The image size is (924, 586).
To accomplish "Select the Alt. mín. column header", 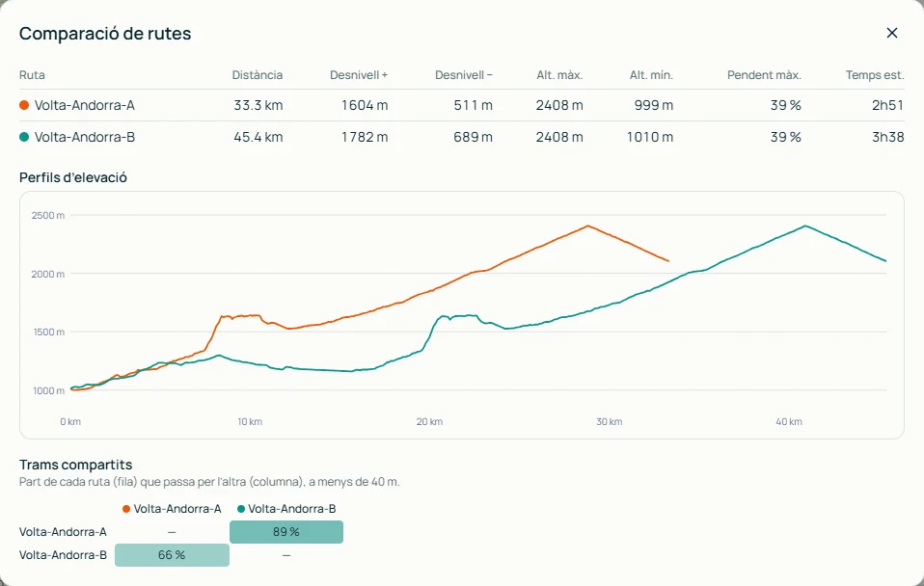I will click(x=651, y=75).
